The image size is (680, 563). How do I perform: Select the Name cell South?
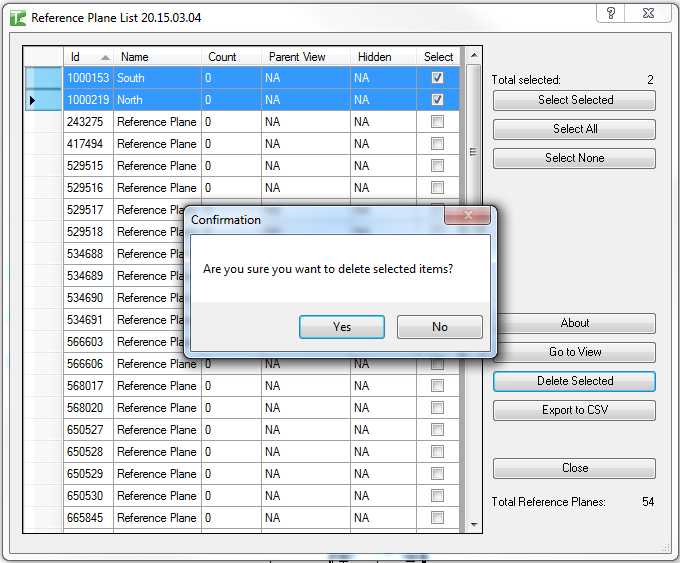point(157,78)
